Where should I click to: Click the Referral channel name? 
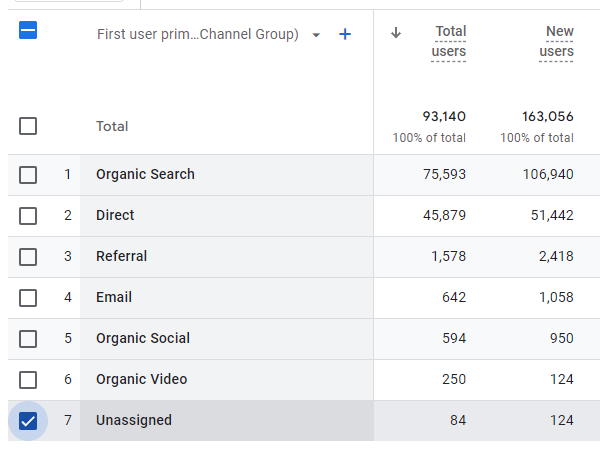tap(121, 257)
